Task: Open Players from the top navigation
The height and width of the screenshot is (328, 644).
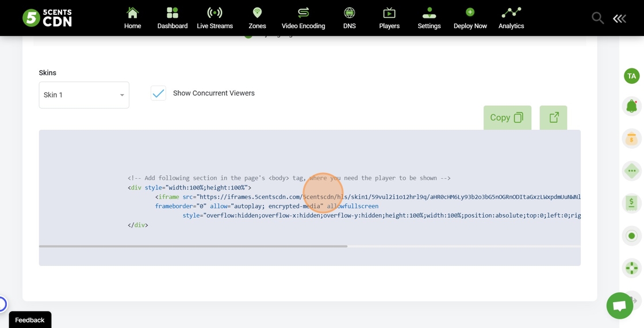Action: pyautogui.click(x=389, y=18)
